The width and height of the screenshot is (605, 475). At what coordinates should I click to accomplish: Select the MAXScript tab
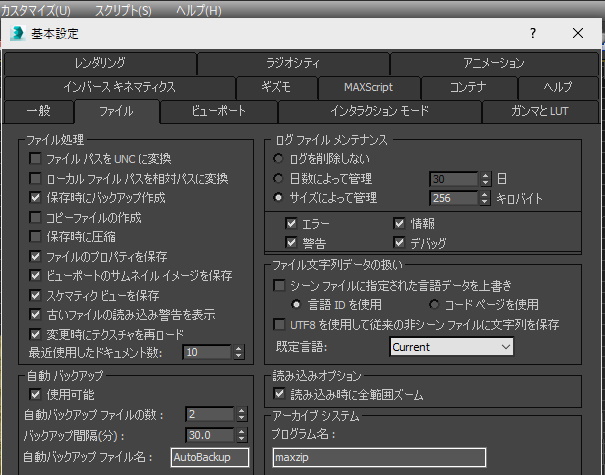coord(369,87)
